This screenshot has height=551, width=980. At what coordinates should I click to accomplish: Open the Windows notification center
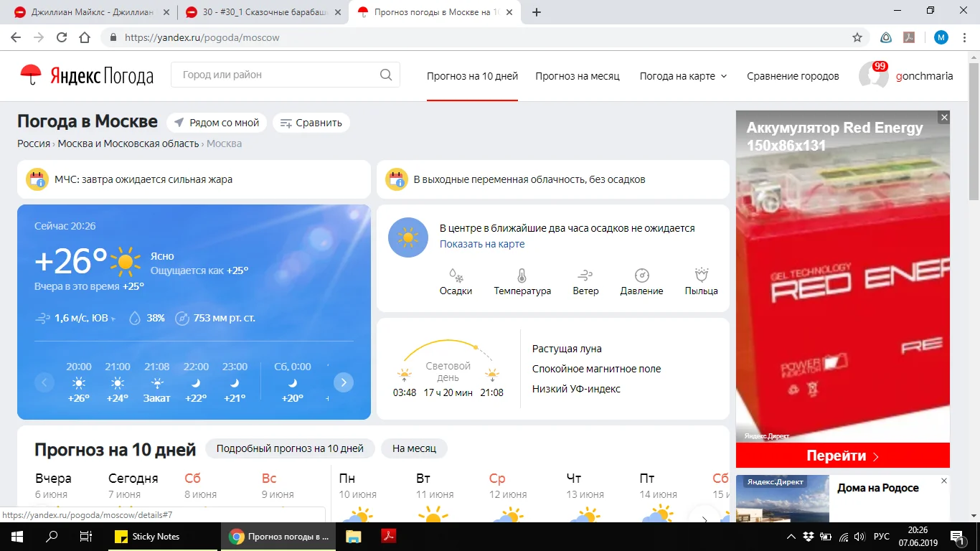pos(957,537)
